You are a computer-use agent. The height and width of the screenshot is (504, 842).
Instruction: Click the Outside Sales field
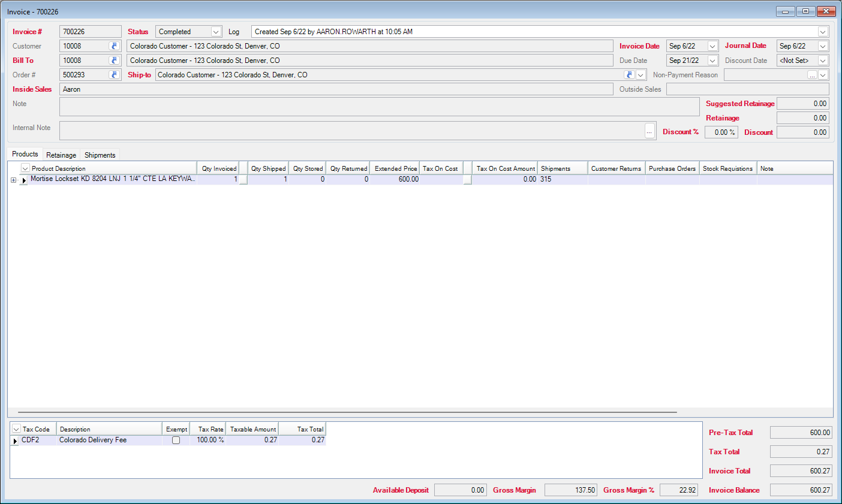(x=747, y=89)
